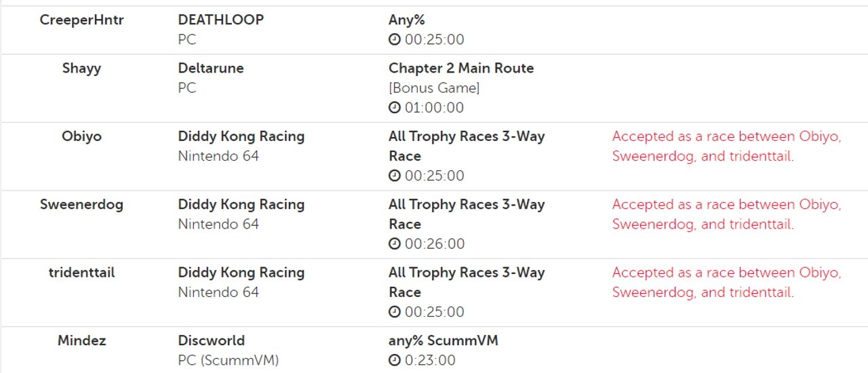Click Diddy Kong Racing title in Obiyo's row
This screenshot has width=868, height=373.
coord(241,136)
